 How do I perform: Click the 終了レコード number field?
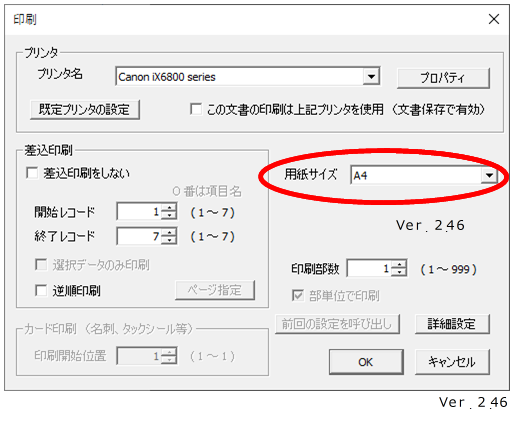tap(139, 236)
